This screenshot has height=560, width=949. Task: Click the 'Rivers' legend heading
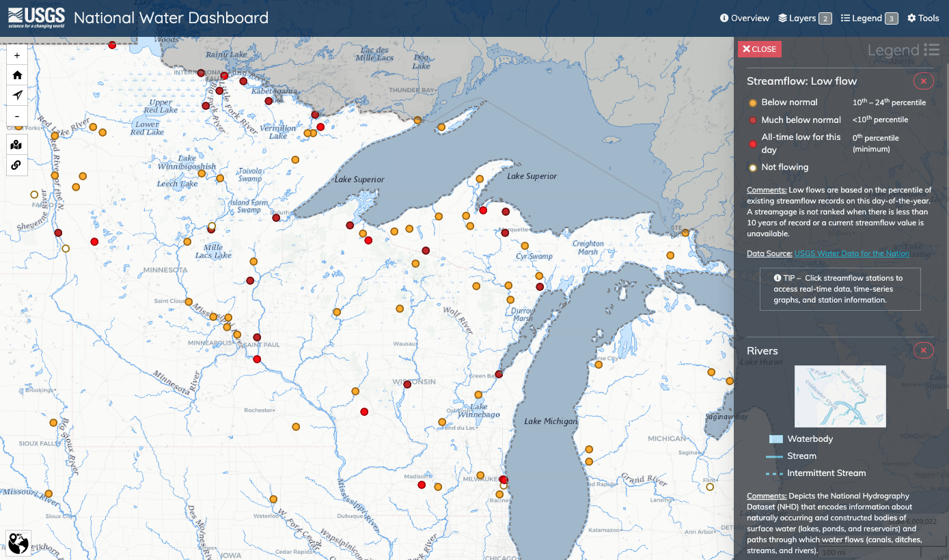[x=762, y=351]
